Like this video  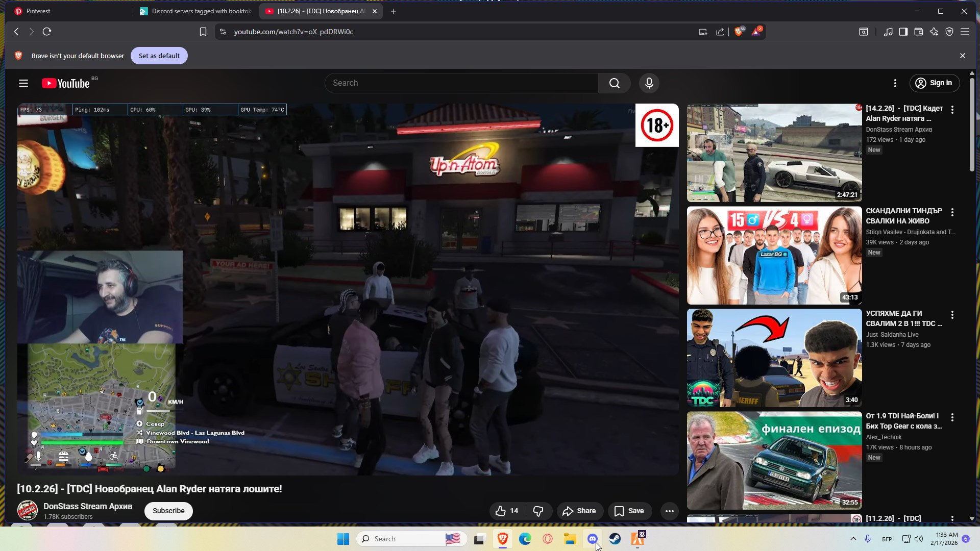507,511
